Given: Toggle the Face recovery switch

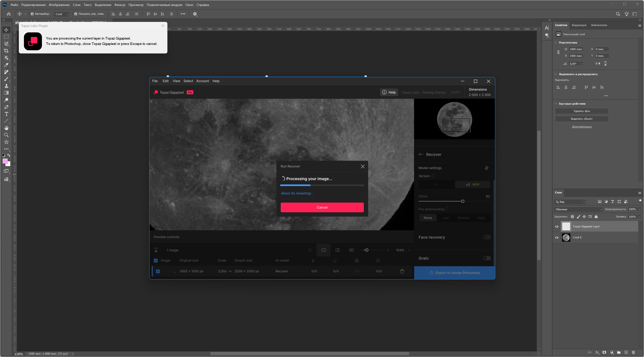Looking at the screenshot, I should (487, 237).
